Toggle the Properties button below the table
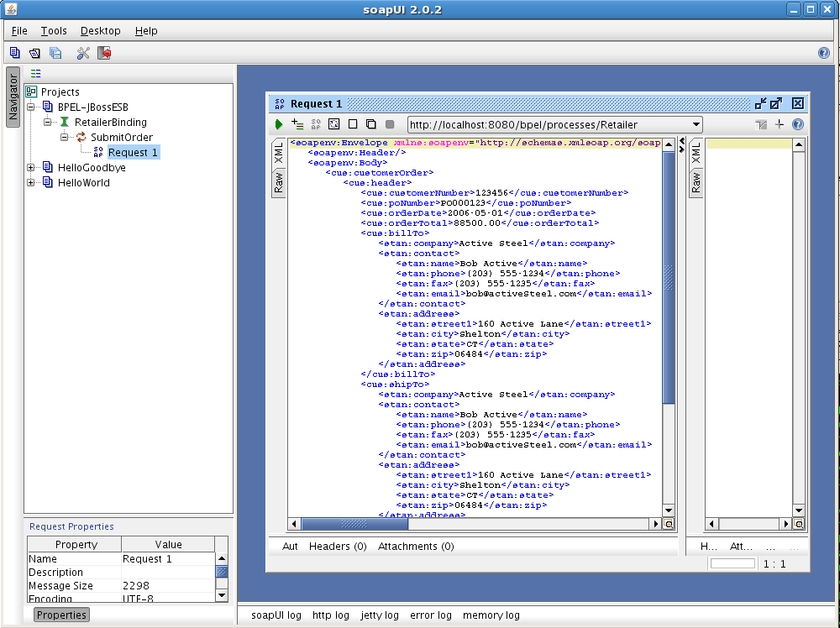 point(61,615)
